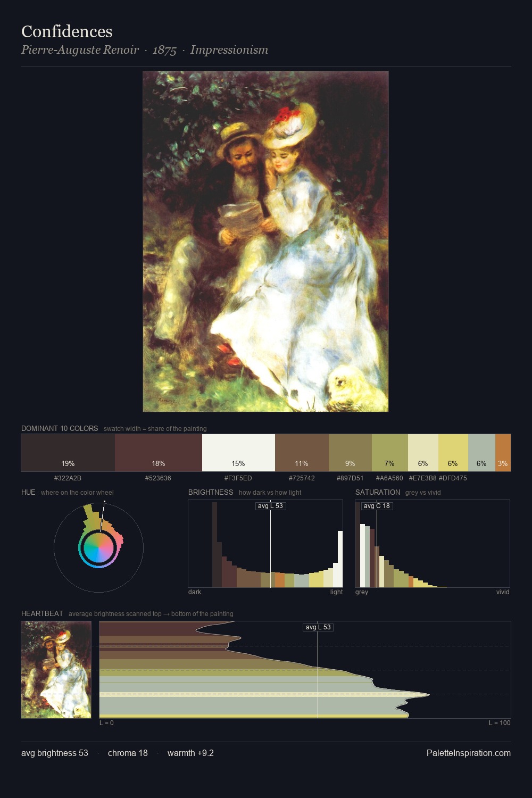Click the 'L = 100' axis label
The width and height of the screenshot is (532, 798).
click(500, 723)
